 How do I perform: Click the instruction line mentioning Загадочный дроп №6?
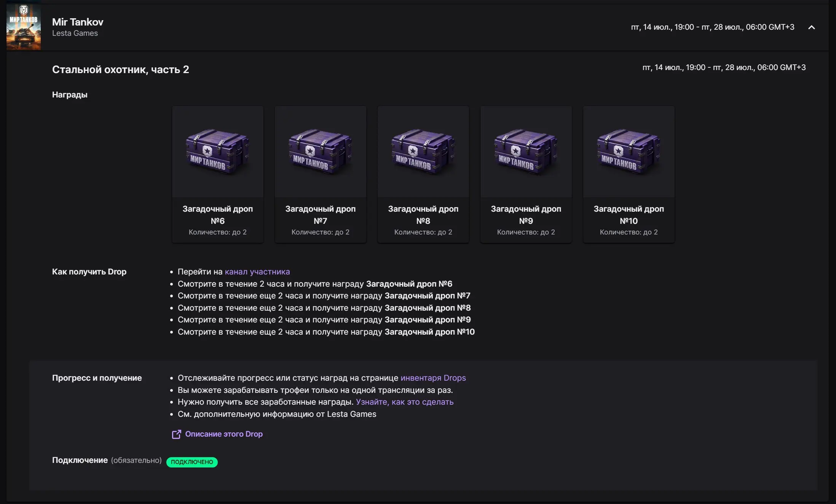coord(315,284)
